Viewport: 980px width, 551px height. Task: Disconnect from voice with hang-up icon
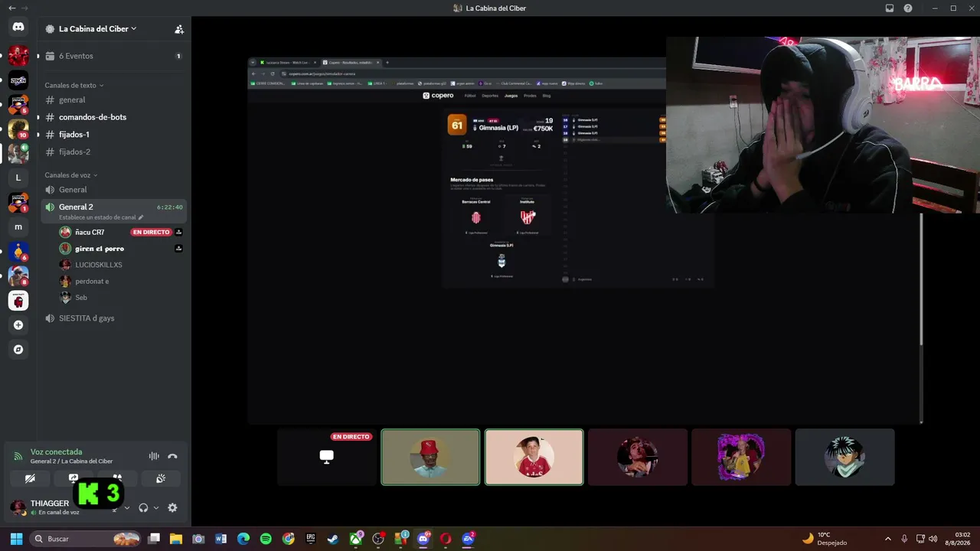tap(172, 456)
